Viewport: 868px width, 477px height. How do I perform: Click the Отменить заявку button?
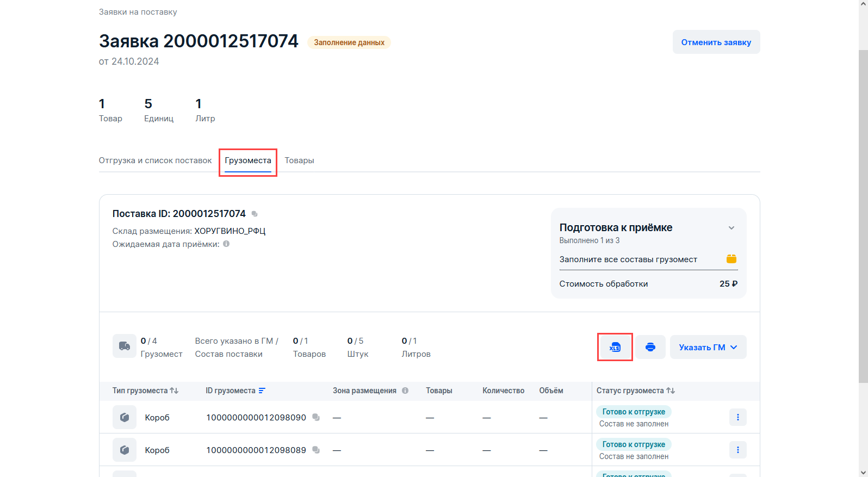pos(716,42)
